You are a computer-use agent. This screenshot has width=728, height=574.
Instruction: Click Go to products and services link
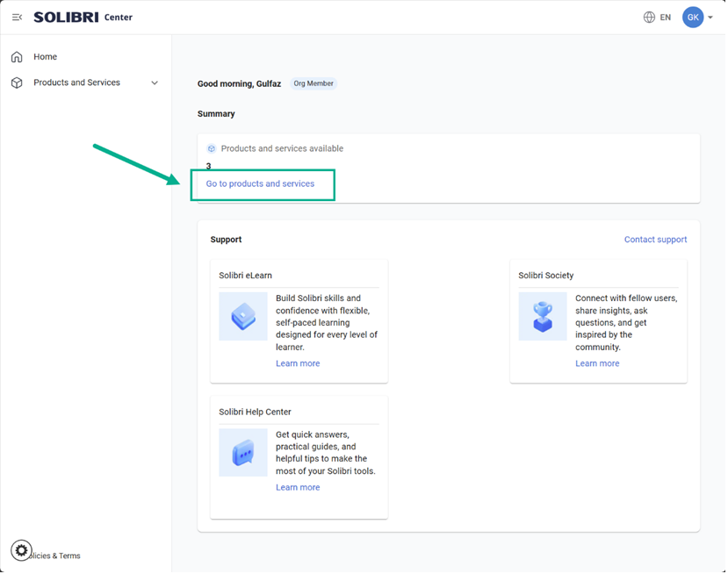click(260, 184)
